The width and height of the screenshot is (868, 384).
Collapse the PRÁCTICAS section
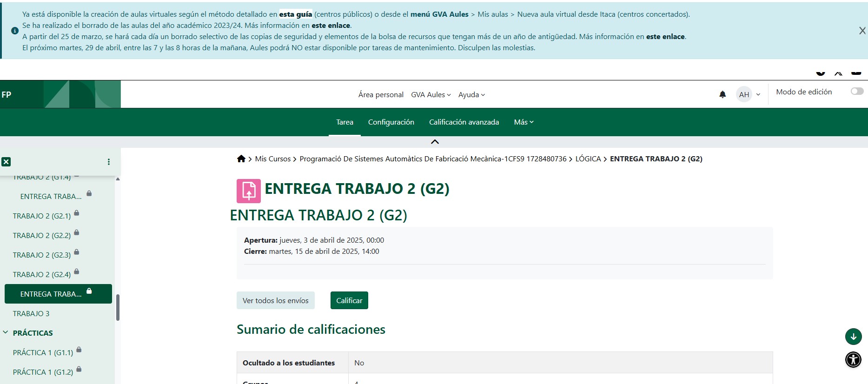[x=6, y=333]
